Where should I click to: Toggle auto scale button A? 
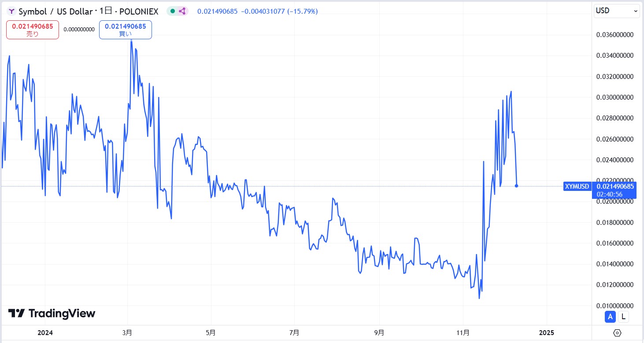point(610,316)
